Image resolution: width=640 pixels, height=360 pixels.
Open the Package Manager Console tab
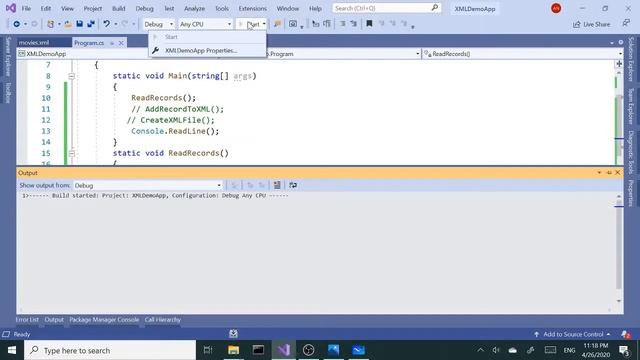[x=104, y=320]
